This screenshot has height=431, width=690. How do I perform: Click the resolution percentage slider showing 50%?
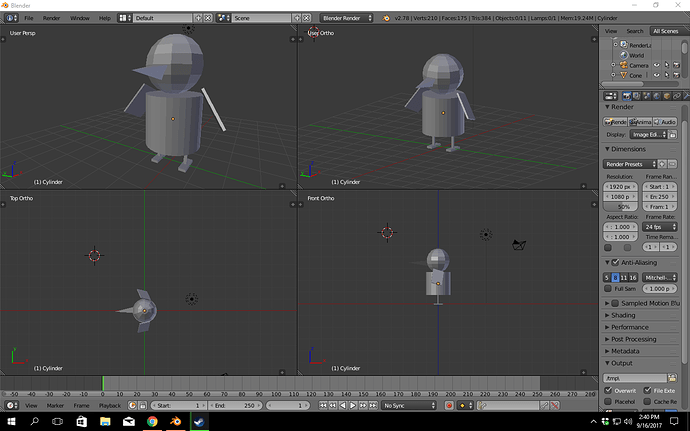click(620, 207)
